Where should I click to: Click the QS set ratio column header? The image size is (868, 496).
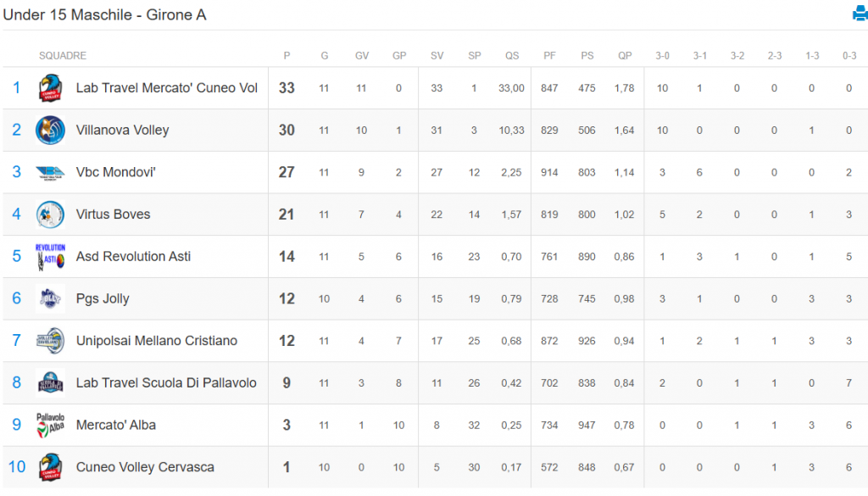point(512,56)
